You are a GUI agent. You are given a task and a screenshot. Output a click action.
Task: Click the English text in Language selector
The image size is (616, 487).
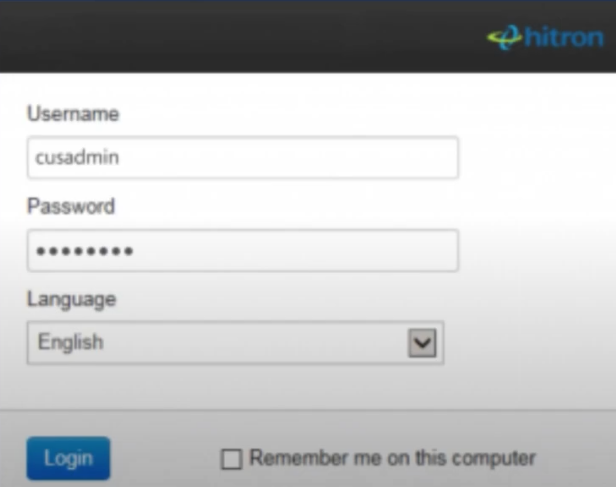pos(71,342)
